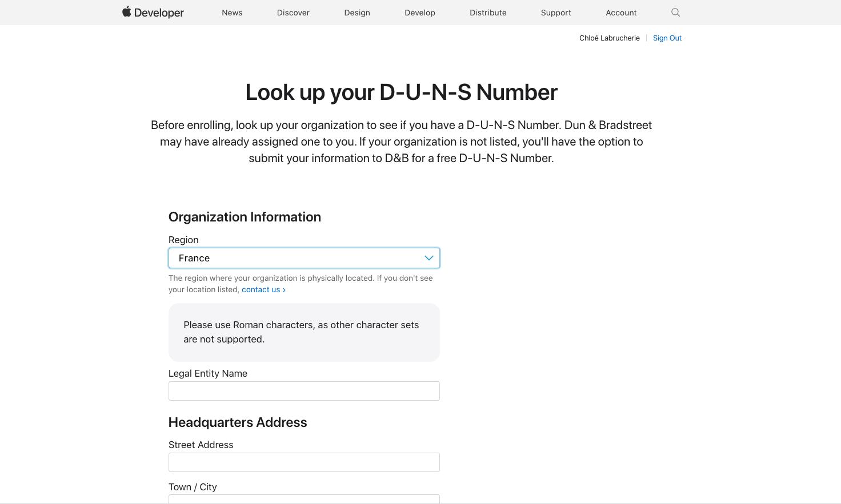Focus the Street Address input field
Screen dimensions: 841x504
coord(304,462)
